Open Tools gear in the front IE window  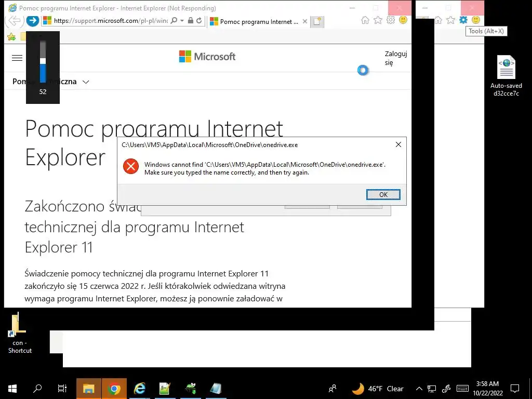(x=391, y=20)
